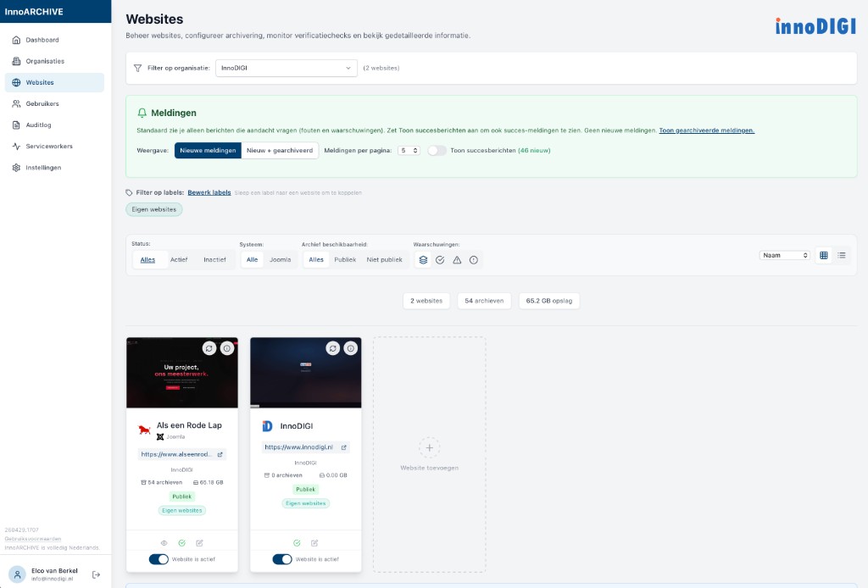Expand the Naam sort dropdown
This screenshot has height=588, width=868.
[784, 255]
